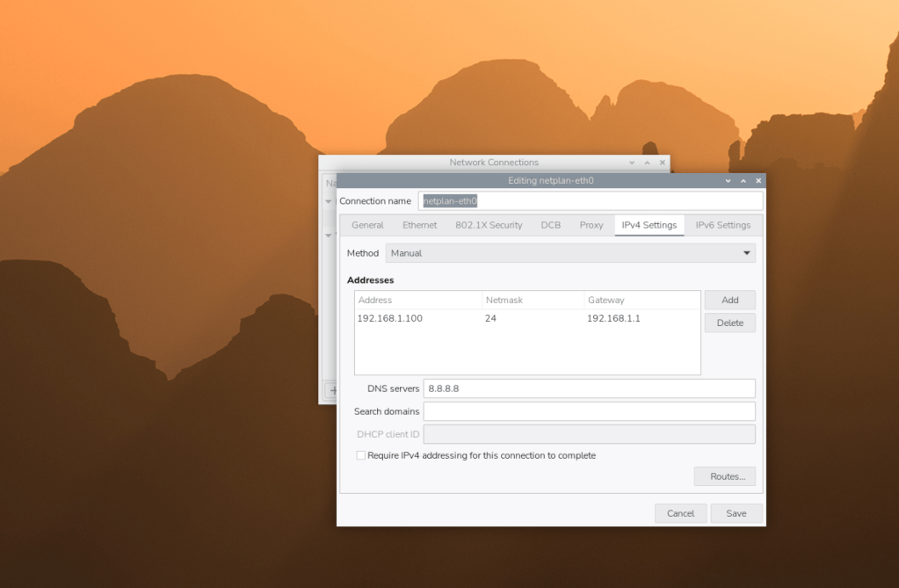Open the Routes... dialog
This screenshot has width=899, height=588.
coord(726,476)
